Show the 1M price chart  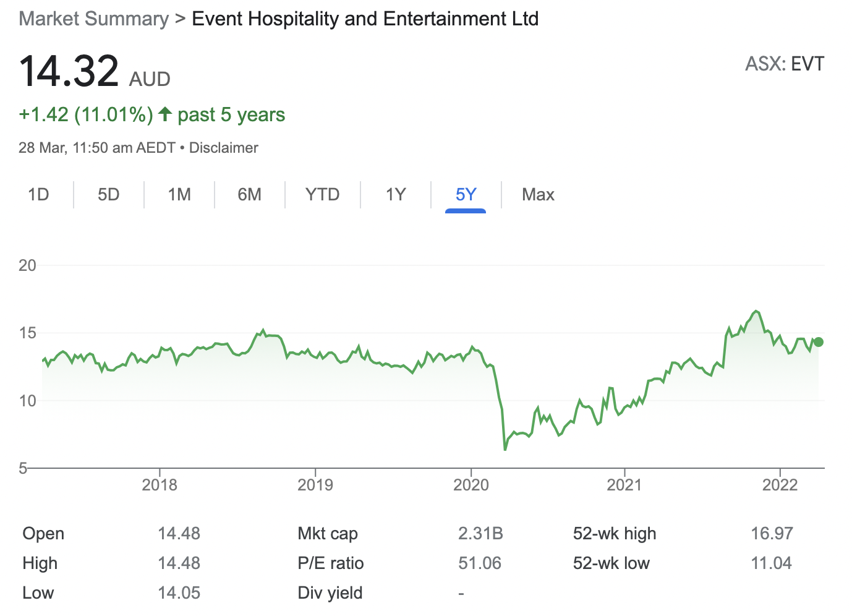pos(179,195)
